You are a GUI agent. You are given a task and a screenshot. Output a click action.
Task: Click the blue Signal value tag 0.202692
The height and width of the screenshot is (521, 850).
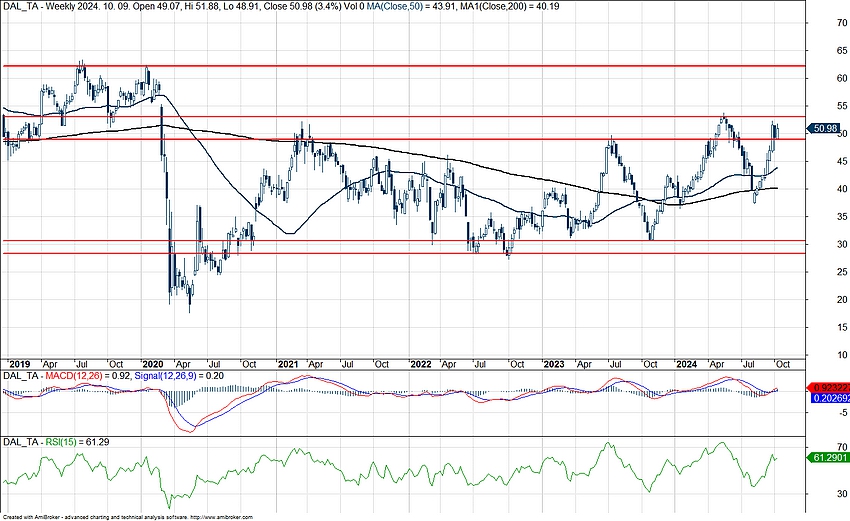(829, 398)
